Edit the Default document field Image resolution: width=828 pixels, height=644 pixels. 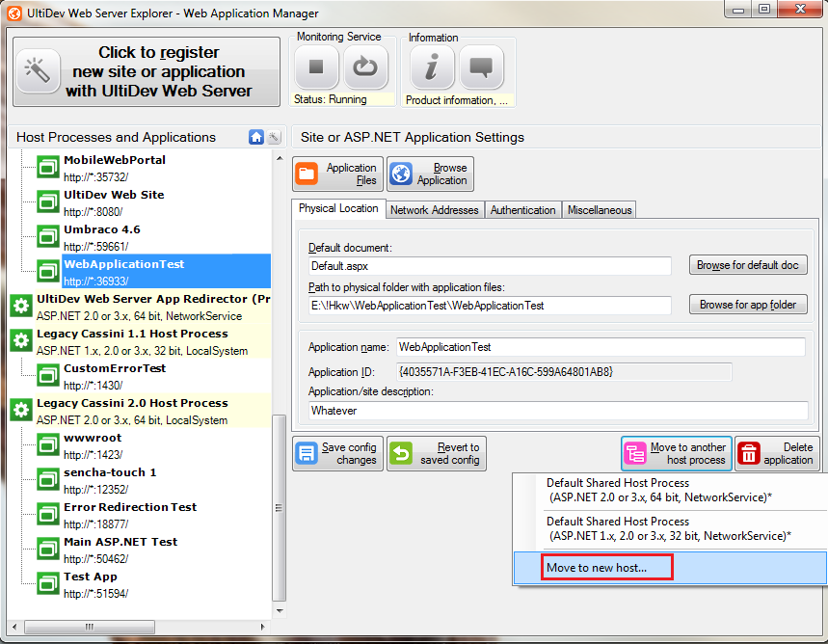point(490,266)
